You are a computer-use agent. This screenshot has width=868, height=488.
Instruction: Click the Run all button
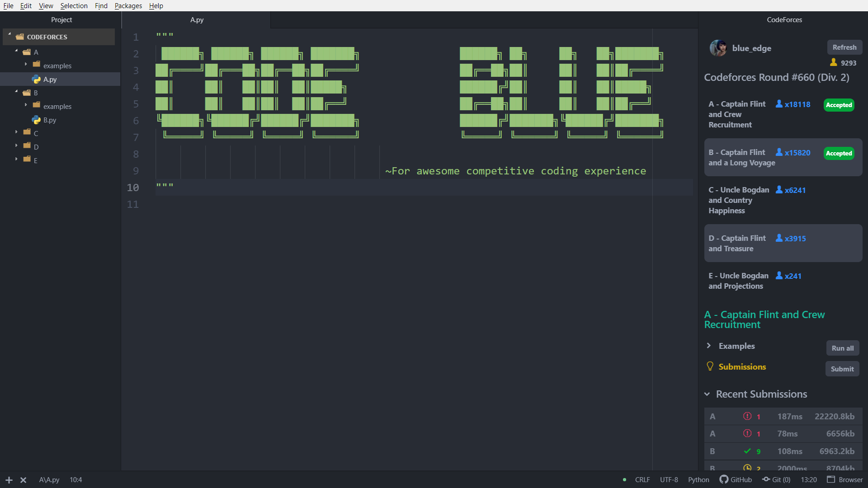click(x=842, y=348)
